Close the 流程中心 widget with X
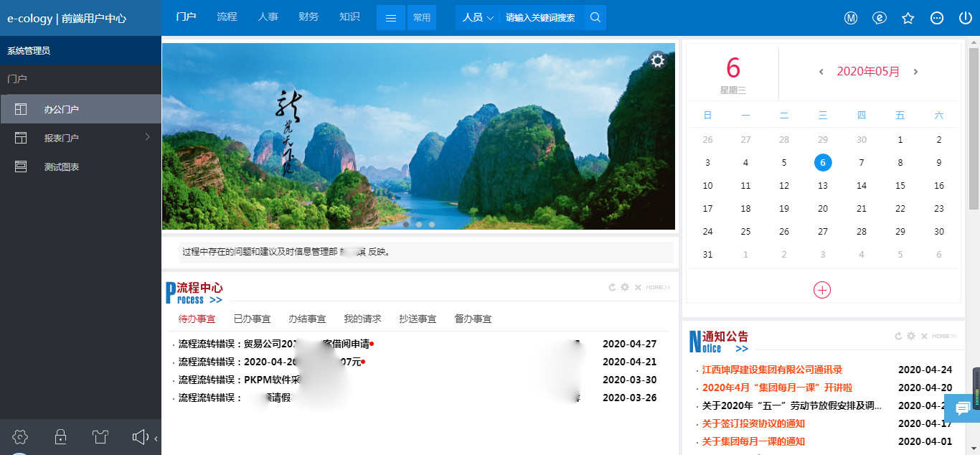Image resolution: width=980 pixels, height=455 pixels. click(638, 287)
